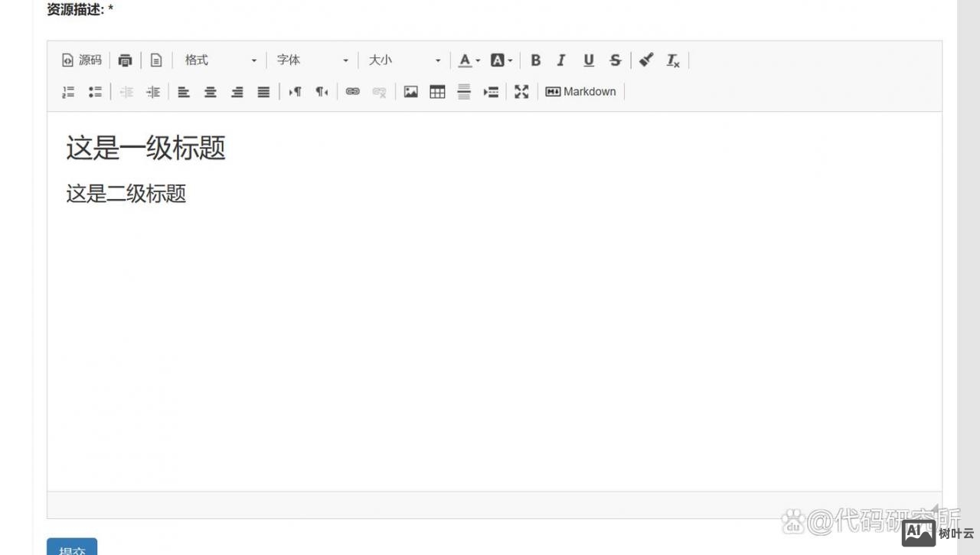980x555 pixels.
Task: Click the remove format icon
Action: tap(673, 60)
